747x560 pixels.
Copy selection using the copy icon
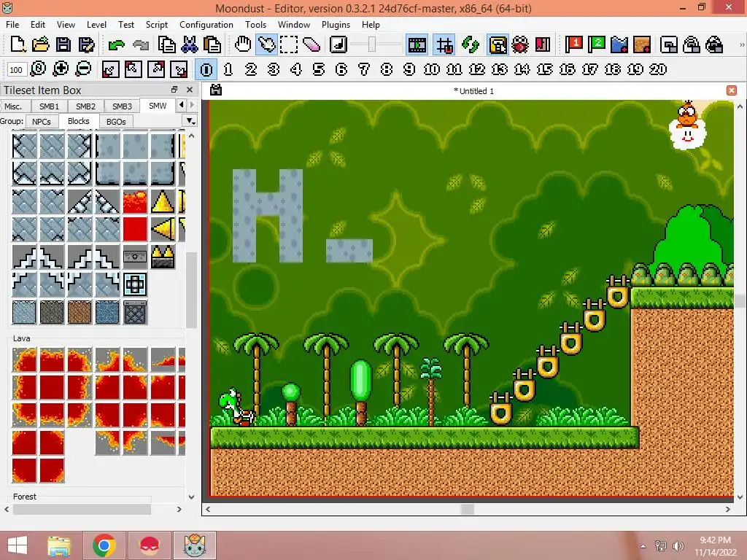(x=166, y=44)
